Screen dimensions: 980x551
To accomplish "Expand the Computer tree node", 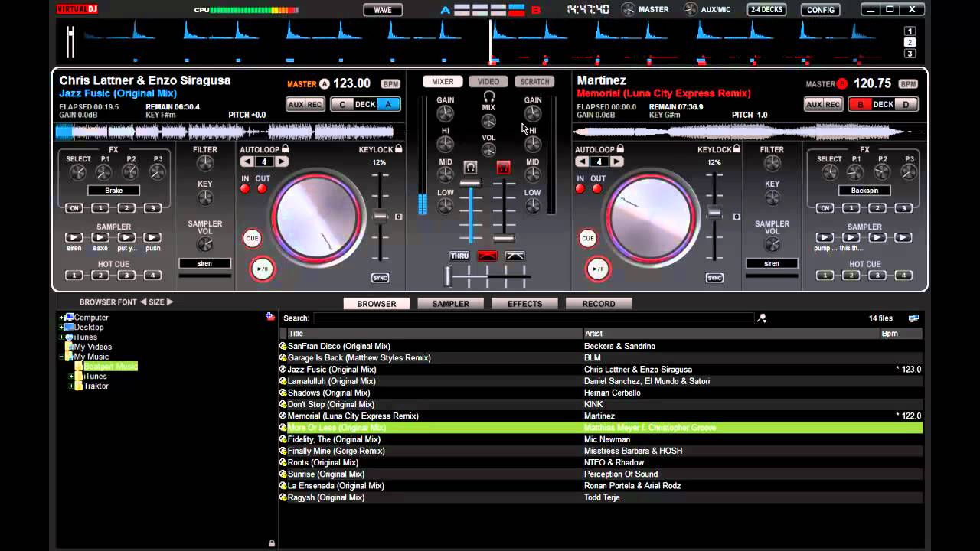I will (x=61, y=318).
